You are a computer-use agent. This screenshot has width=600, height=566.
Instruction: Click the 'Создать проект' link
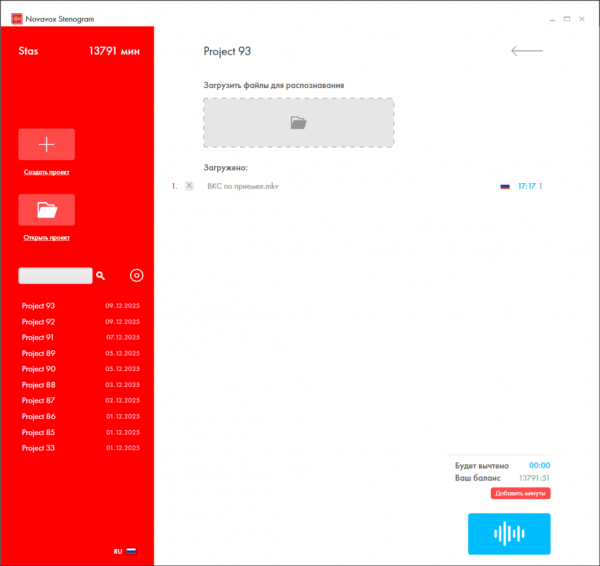[x=46, y=172]
